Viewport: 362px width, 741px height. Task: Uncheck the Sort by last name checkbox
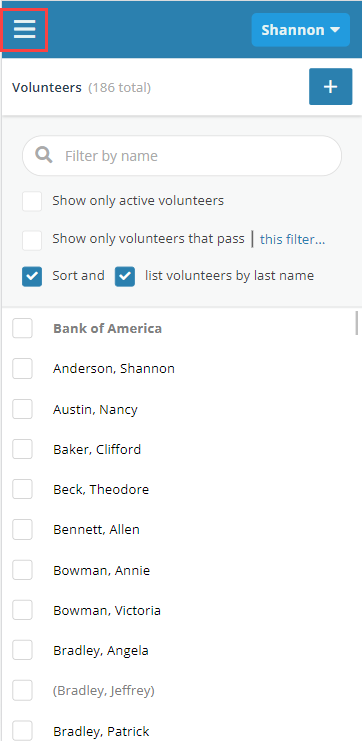coord(32,276)
